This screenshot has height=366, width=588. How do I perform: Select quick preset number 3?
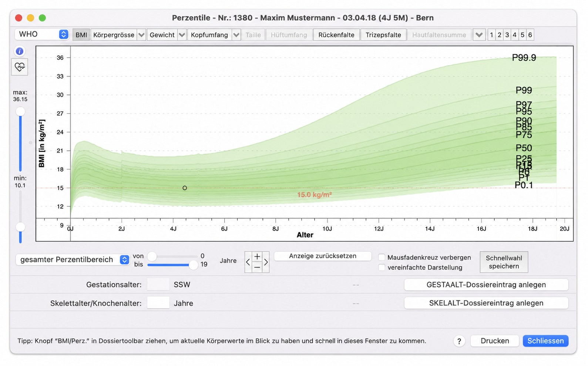pos(507,35)
